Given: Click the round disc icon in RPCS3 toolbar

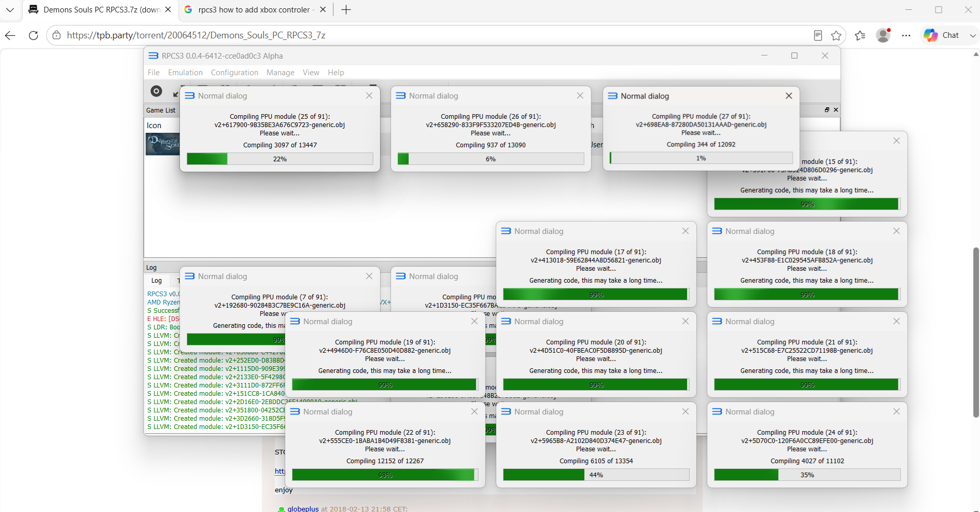Looking at the screenshot, I should [156, 91].
